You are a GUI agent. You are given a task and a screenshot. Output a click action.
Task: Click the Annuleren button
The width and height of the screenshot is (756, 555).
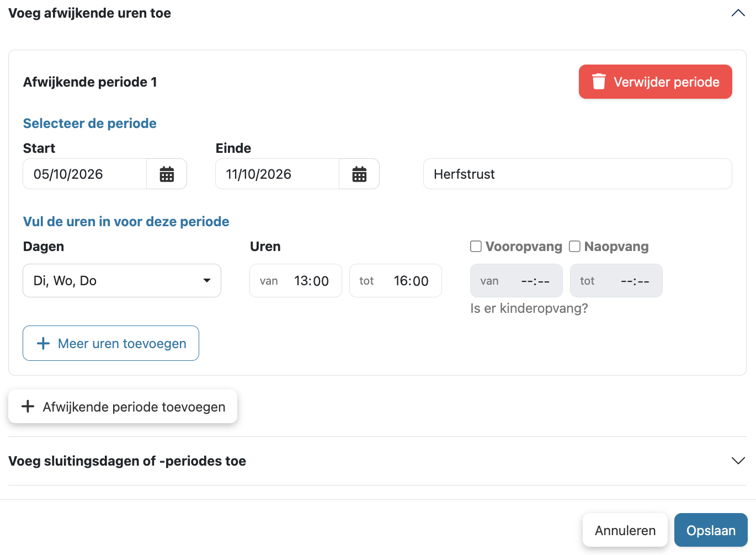pyautogui.click(x=625, y=530)
